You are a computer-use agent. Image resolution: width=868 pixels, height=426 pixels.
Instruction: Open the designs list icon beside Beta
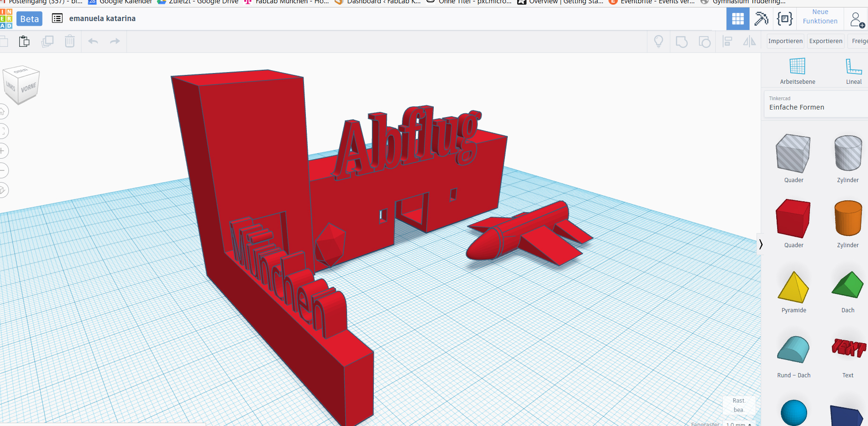point(57,19)
